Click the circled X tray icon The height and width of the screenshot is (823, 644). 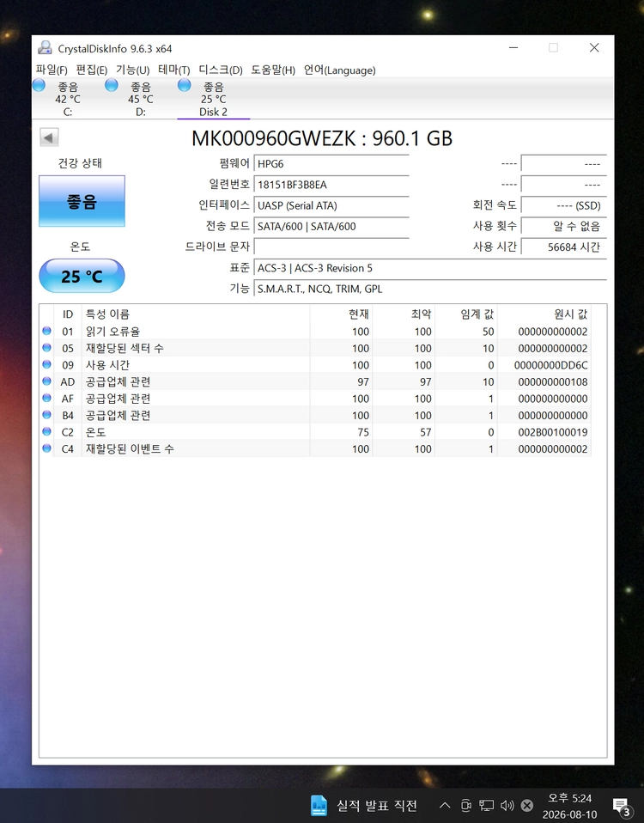coord(527,805)
